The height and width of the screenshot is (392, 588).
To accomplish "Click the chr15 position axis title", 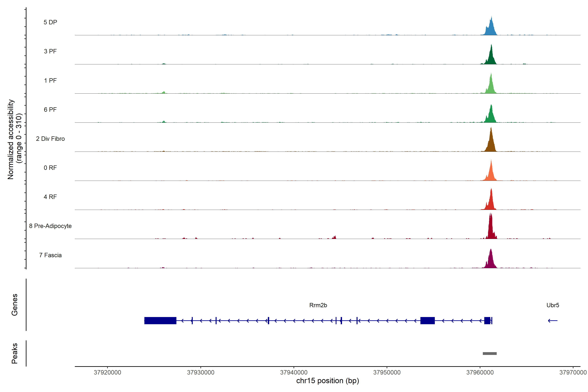I will [327, 381].
